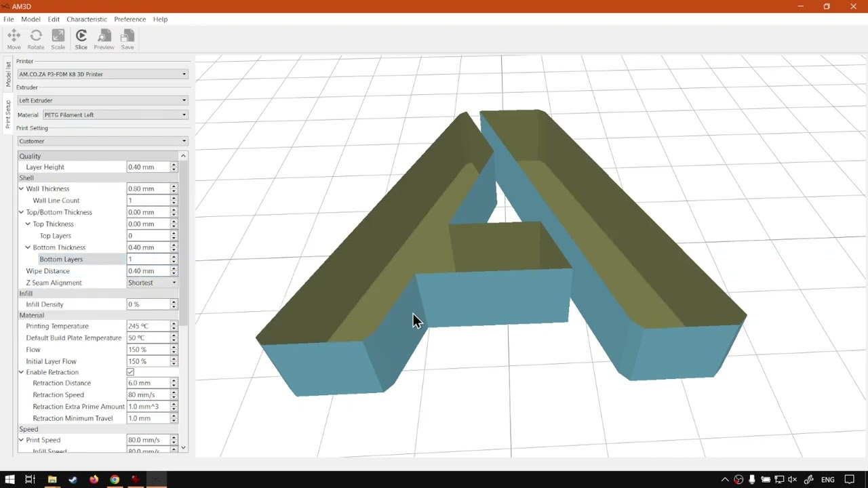Open the Windows Start menu

(x=9, y=480)
